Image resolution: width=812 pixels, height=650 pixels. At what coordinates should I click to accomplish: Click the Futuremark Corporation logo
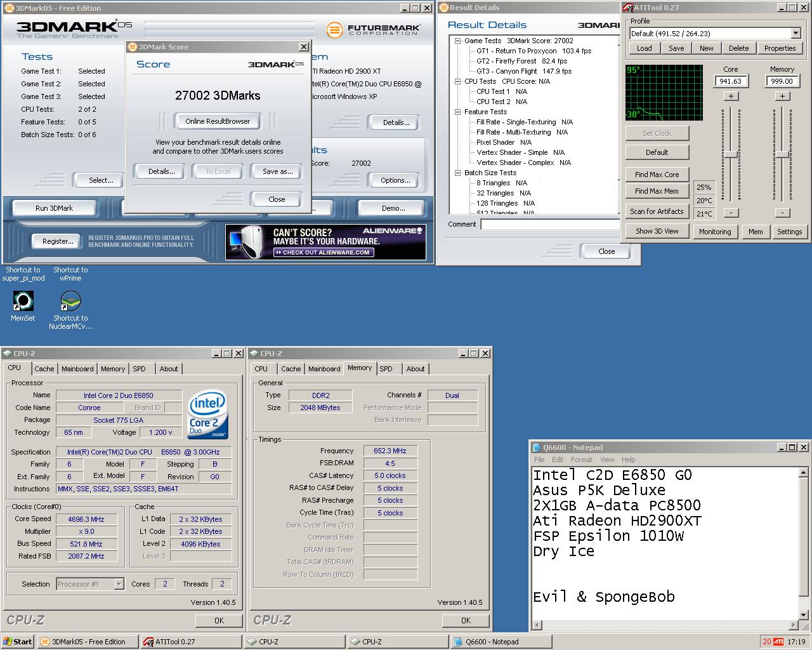click(374, 30)
